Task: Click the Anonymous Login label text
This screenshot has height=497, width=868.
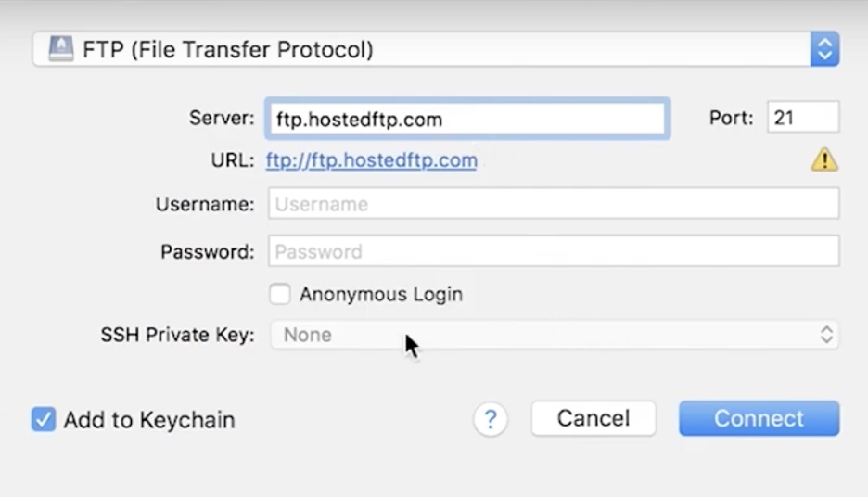Action: [x=380, y=295]
